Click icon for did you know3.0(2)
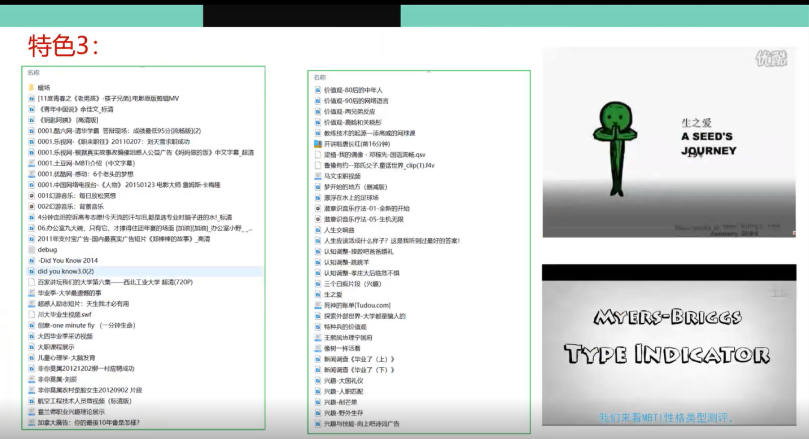This screenshot has width=809, height=439. pos(31,271)
